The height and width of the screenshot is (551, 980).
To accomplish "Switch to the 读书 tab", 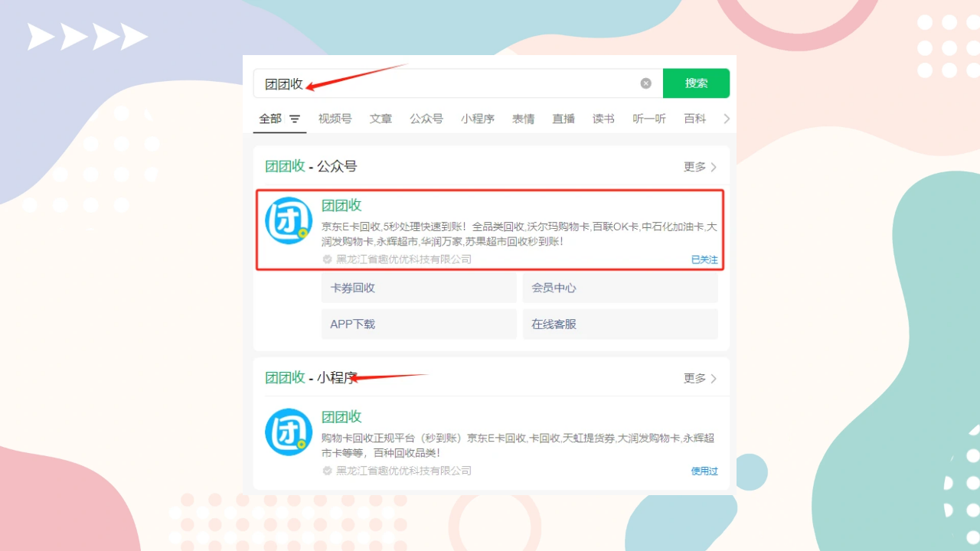I will (603, 119).
